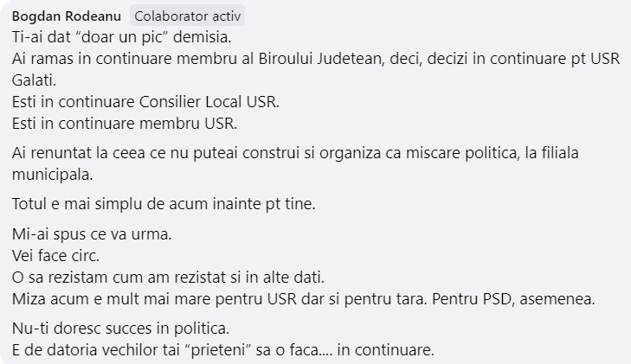This screenshot has width=631, height=364.
Task: Click the line "Vei face circ"
Action: click(55, 256)
